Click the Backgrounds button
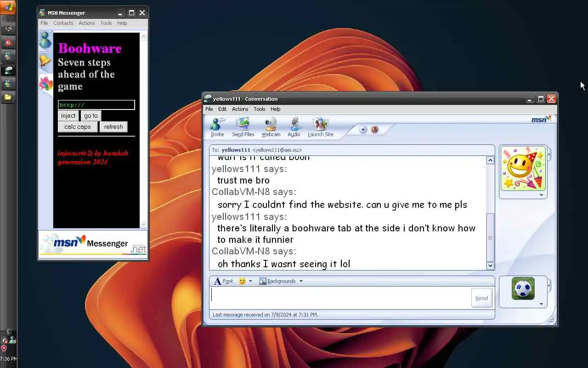Screen dimensions: 588x368 click(277, 281)
